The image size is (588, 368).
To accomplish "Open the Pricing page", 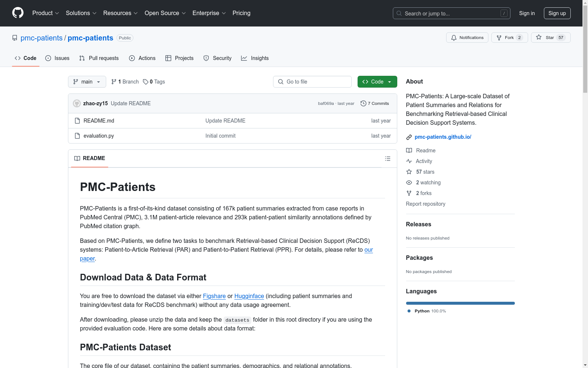I will coord(241,13).
